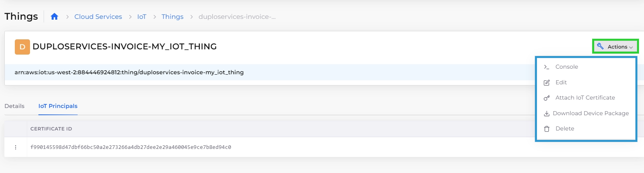
Task: Click the Edit pencil icon
Action: [x=546, y=82]
